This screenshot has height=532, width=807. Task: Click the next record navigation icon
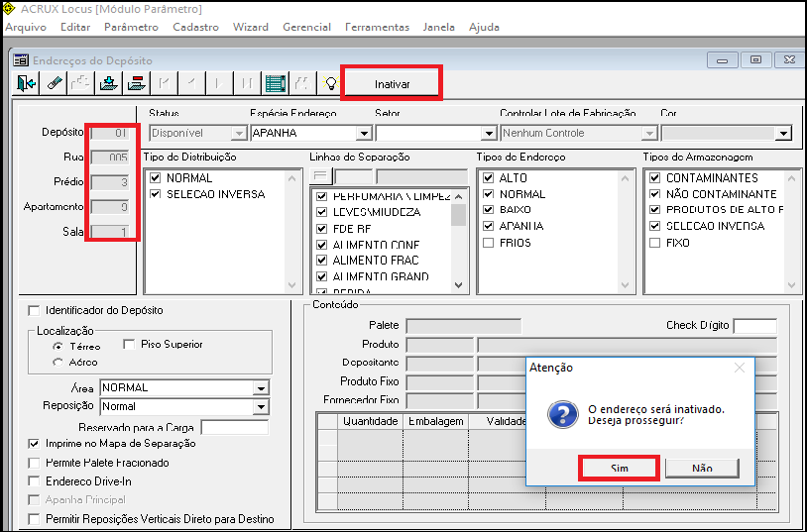(x=220, y=83)
